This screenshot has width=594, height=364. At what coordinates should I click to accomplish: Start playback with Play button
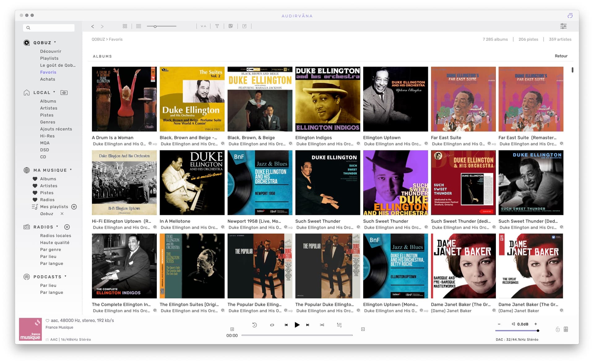point(297,325)
